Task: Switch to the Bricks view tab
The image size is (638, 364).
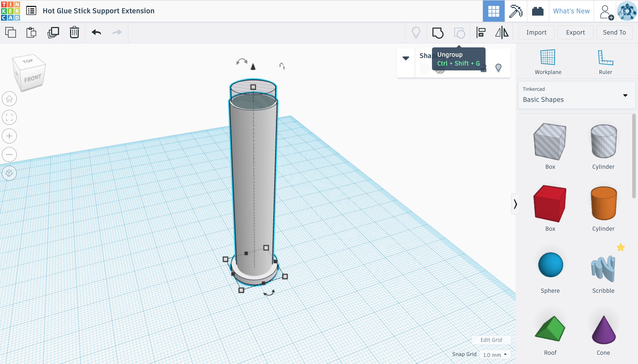Action: (537, 11)
